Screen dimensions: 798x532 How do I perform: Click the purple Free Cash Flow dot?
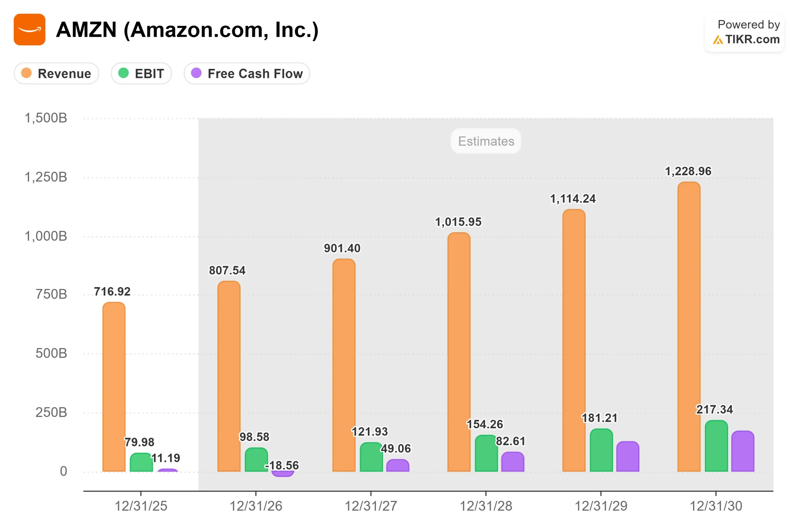click(196, 73)
